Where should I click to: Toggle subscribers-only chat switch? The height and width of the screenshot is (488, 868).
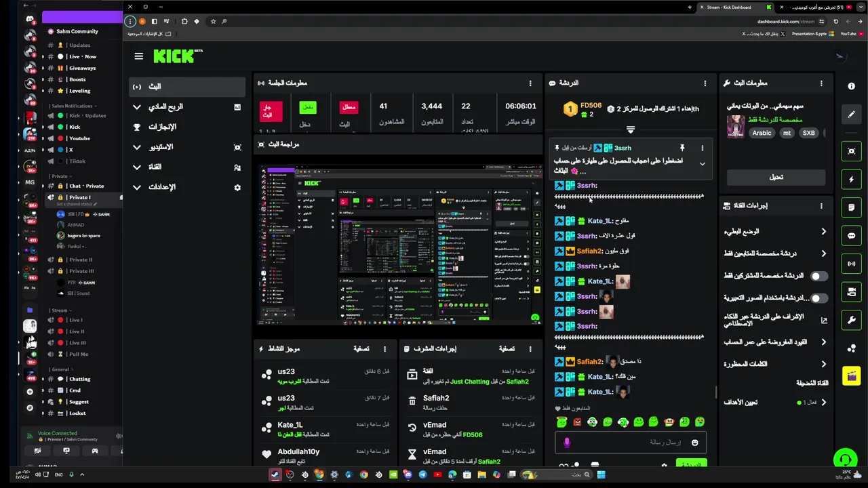click(x=819, y=276)
